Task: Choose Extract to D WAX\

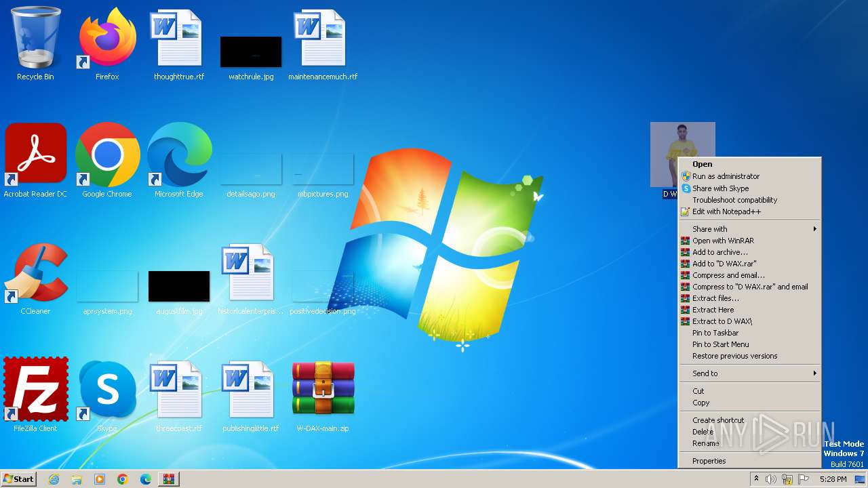Action: click(x=749, y=321)
